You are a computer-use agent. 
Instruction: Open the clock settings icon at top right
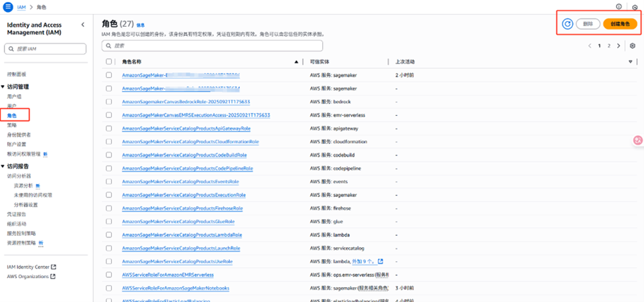(x=635, y=7)
